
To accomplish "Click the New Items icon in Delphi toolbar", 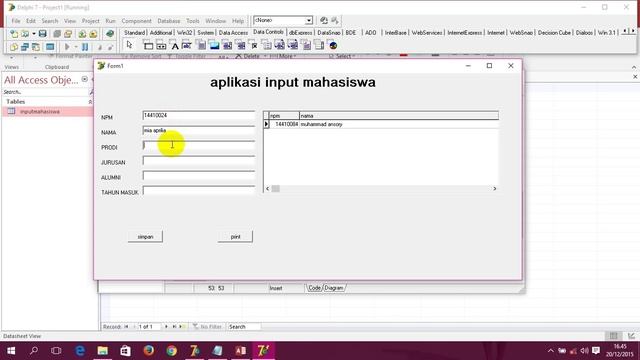I will point(14,34).
